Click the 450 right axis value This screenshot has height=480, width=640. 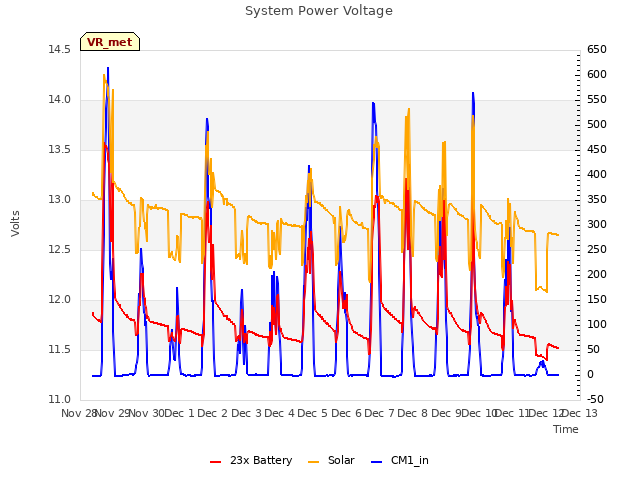597,149
